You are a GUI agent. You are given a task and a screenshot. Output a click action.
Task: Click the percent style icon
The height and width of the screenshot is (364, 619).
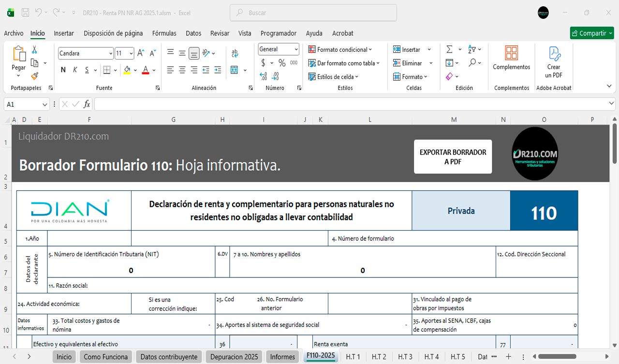[282, 63]
